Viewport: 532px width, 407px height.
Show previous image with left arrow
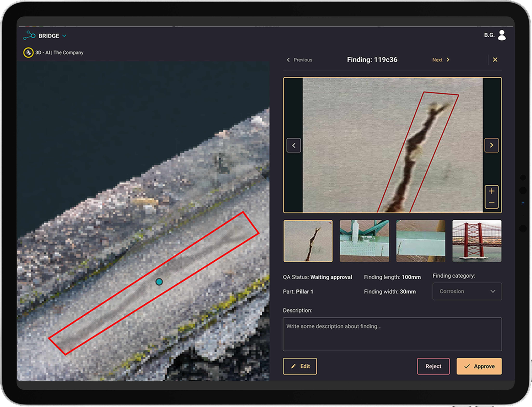coord(293,145)
